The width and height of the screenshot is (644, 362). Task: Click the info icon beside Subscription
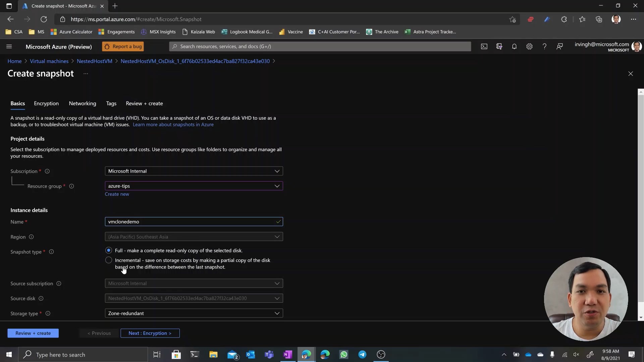[x=47, y=171]
